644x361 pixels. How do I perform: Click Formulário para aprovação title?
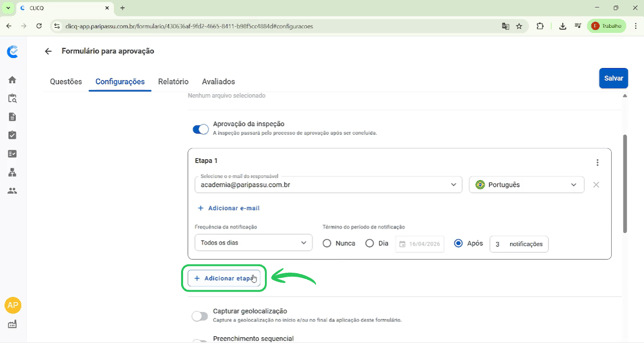click(108, 51)
